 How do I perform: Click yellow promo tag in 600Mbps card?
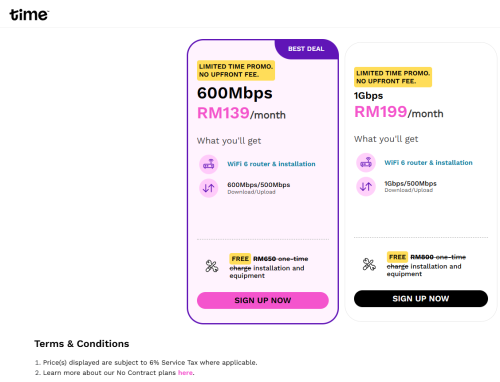point(236,70)
